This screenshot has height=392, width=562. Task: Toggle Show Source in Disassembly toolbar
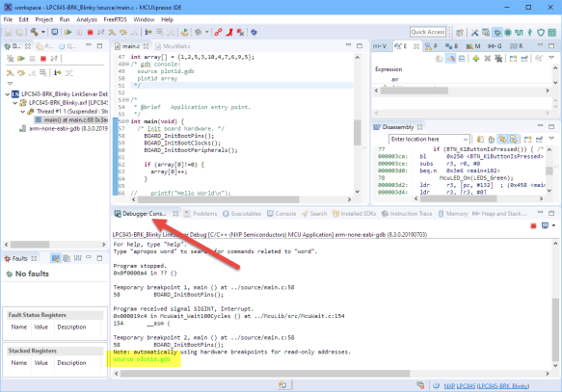pos(514,140)
